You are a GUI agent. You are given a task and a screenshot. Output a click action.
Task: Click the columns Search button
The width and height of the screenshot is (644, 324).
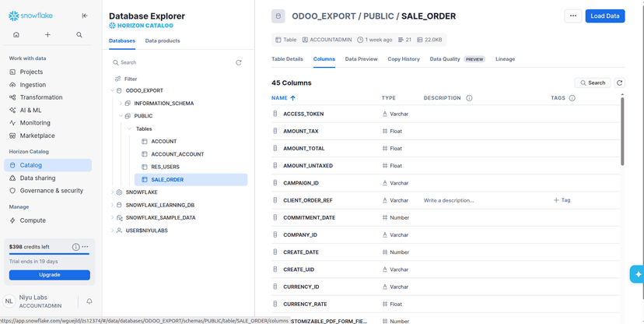[593, 83]
